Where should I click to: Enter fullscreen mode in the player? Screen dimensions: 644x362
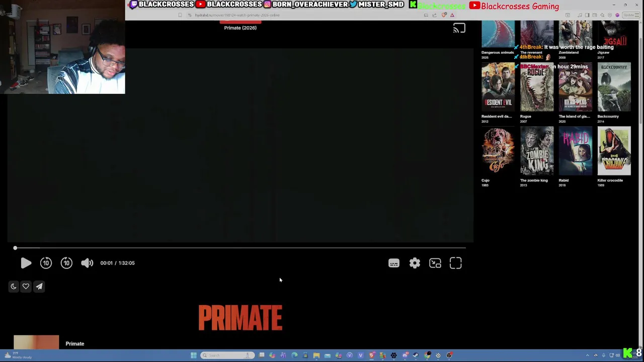pyautogui.click(x=456, y=263)
